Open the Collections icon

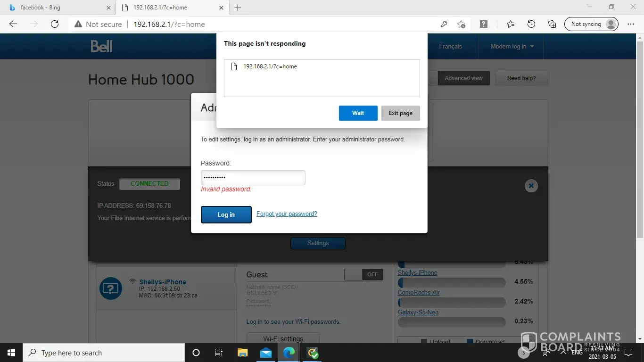[552, 25]
